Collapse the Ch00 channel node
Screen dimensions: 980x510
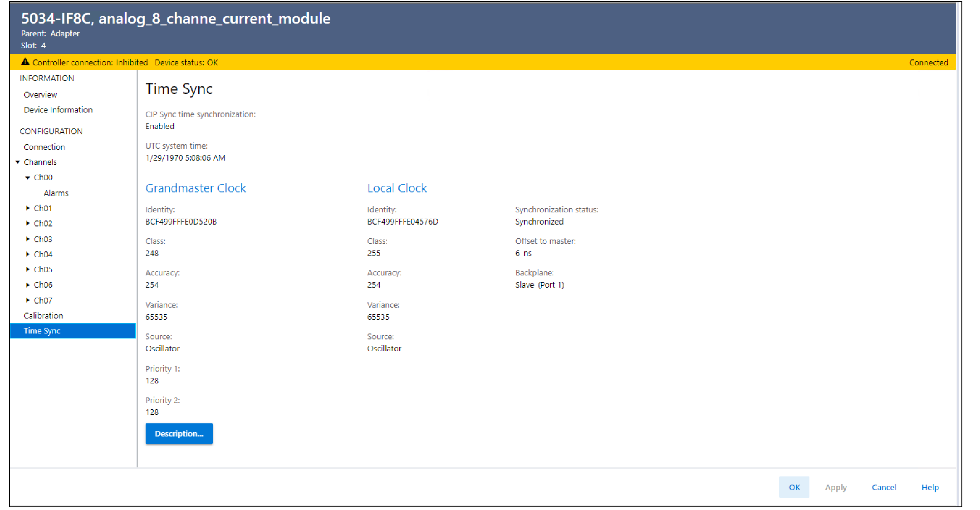(x=28, y=177)
